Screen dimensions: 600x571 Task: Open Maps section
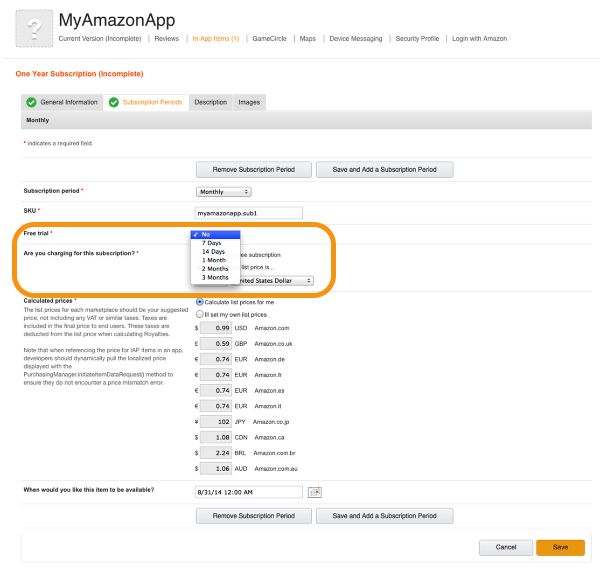click(x=308, y=39)
